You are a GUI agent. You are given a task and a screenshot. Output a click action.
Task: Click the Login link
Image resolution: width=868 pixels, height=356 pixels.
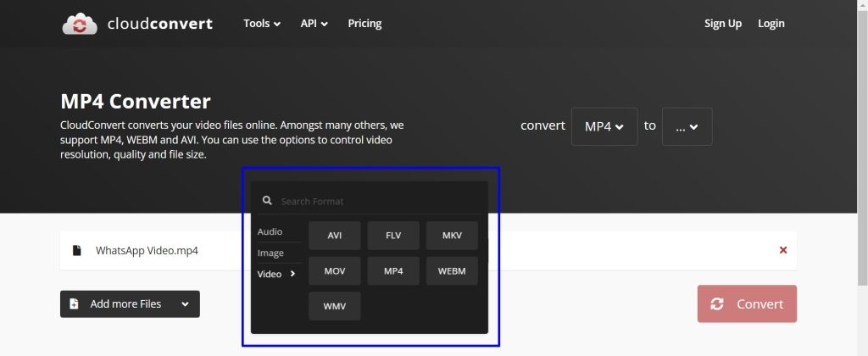(x=771, y=23)
